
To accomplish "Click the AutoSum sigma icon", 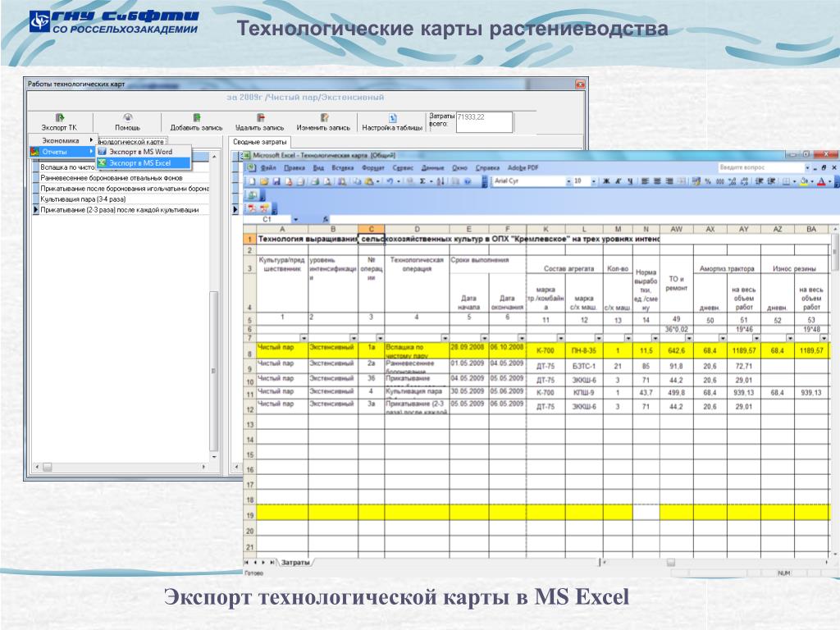I will 422,181.
